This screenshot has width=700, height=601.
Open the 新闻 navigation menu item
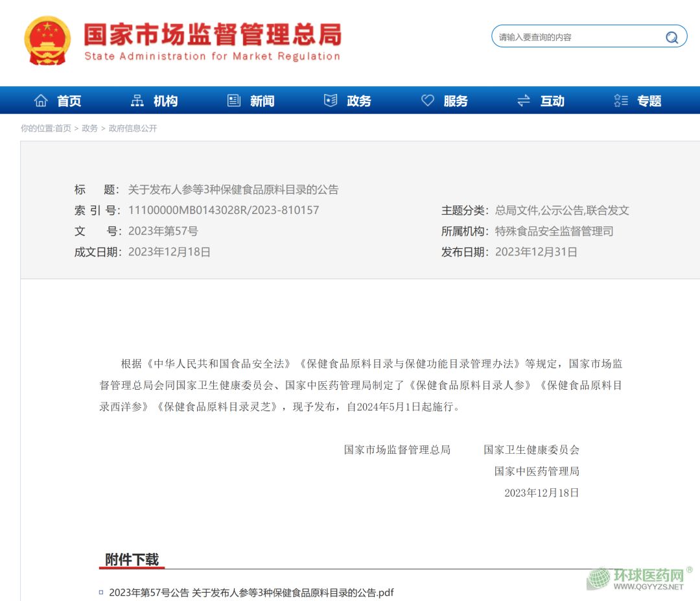[x=262, y=101]
